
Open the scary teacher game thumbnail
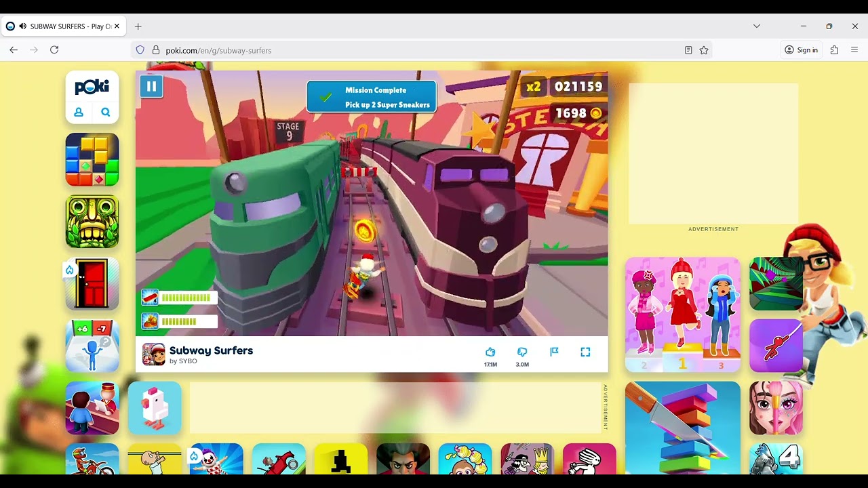403,459
